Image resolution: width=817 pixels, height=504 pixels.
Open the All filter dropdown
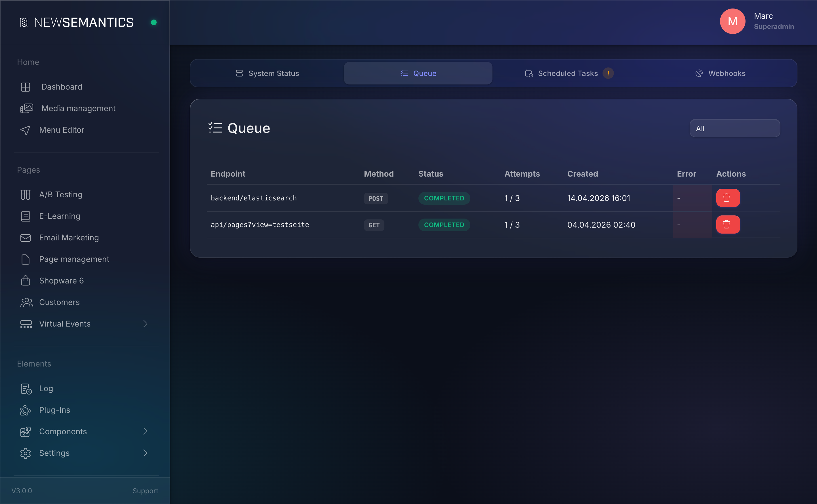[735, 128]
